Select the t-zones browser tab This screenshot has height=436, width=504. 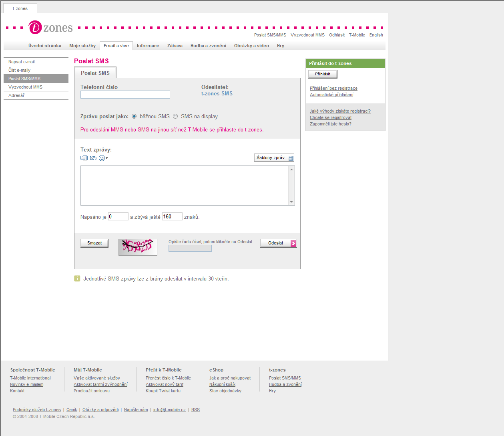pos(20,8)
